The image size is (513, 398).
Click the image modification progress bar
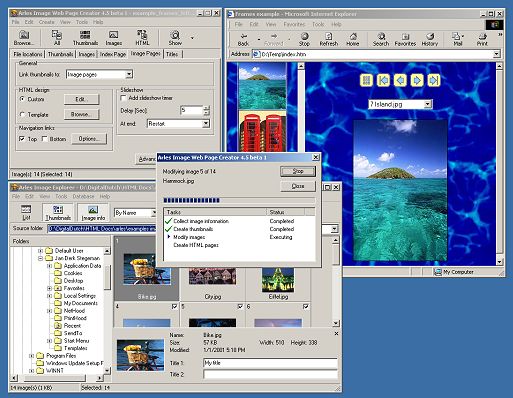point(239,200)
